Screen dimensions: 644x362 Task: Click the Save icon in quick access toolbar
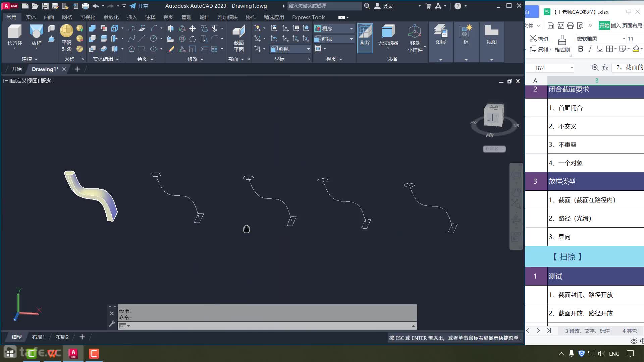[45, 6]
